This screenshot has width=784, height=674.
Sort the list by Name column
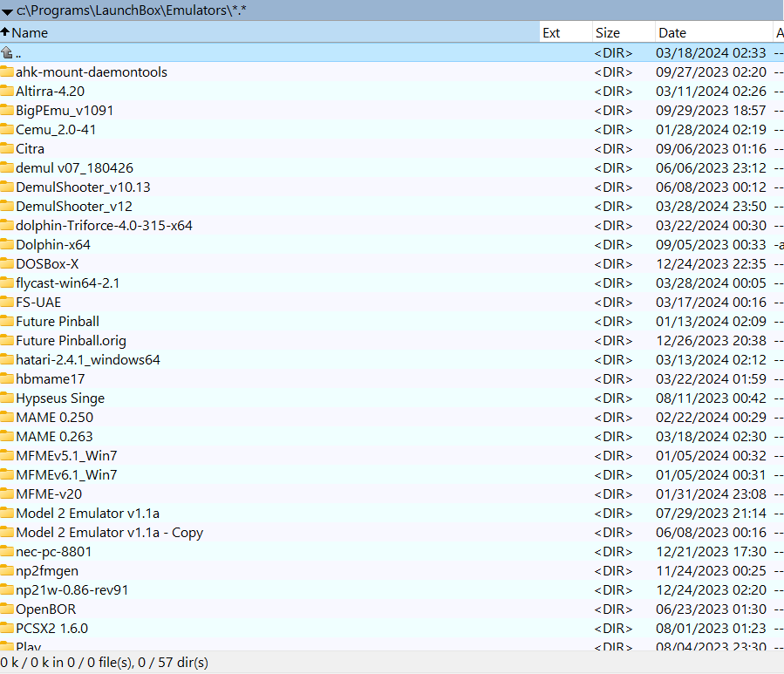pos(269,32)
